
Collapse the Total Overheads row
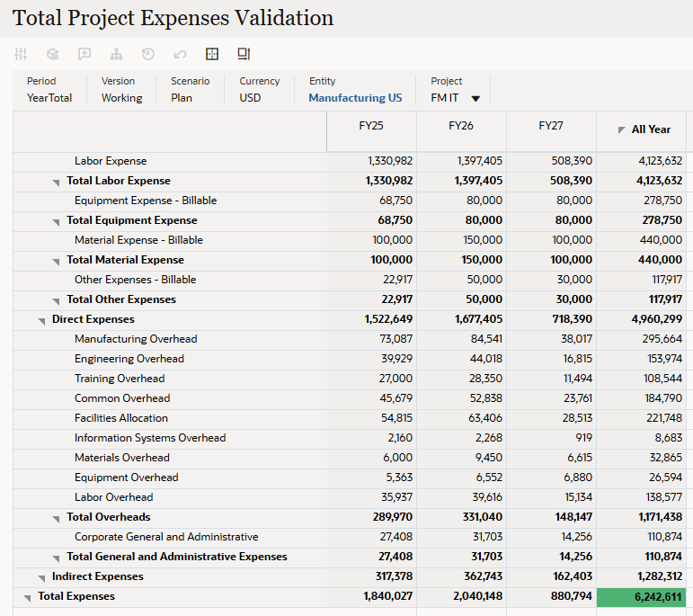point(56,519)
